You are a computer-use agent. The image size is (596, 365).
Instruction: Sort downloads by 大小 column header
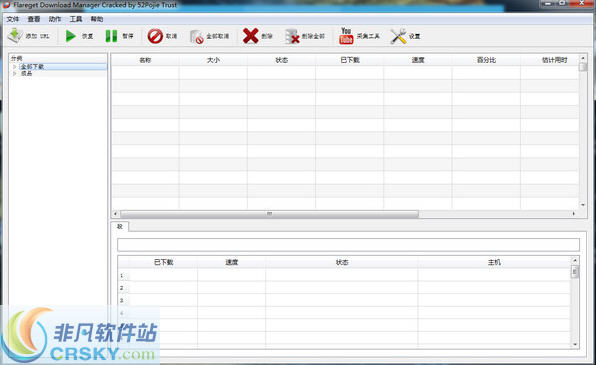tap(213, 60)
